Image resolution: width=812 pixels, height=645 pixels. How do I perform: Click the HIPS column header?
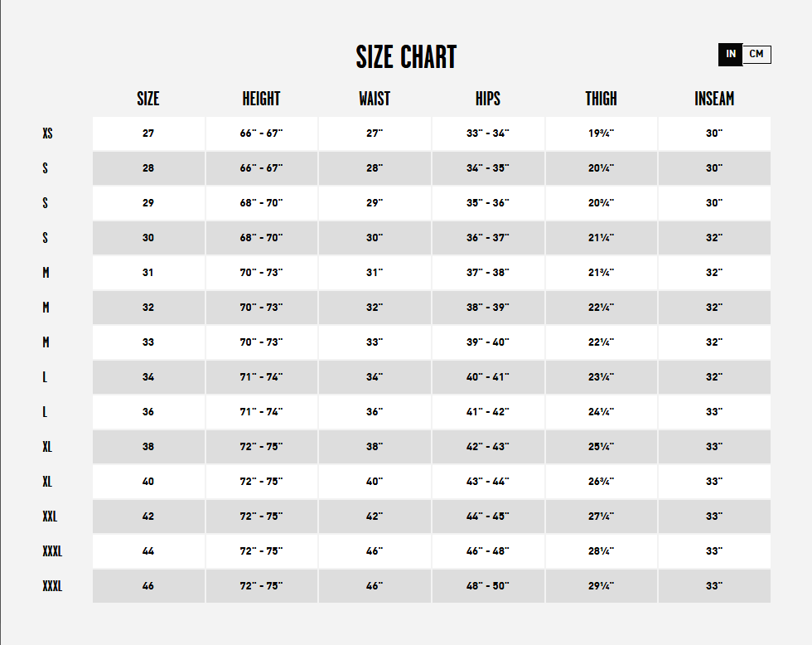(x=488, y=99)
